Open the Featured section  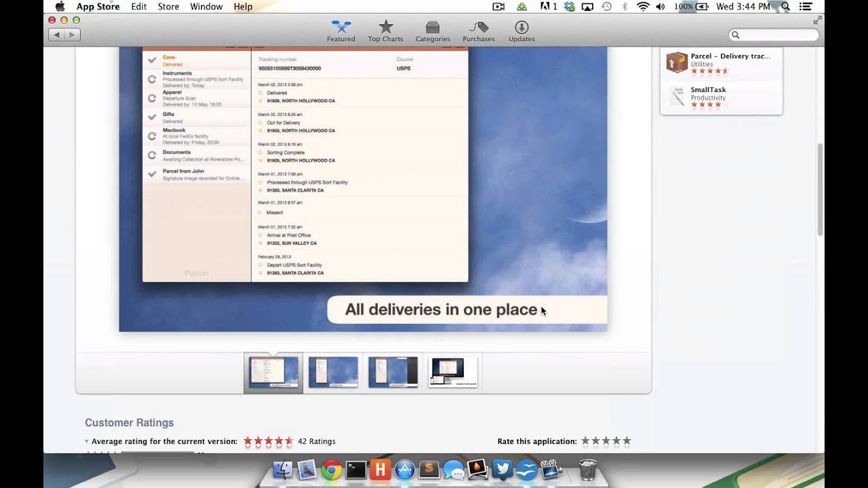click(x=340, y=31)
